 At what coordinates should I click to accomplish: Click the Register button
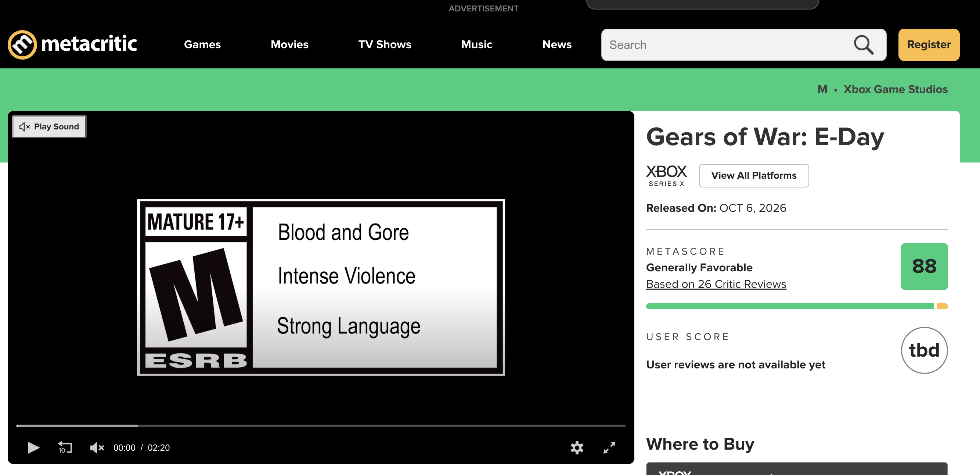929,45
